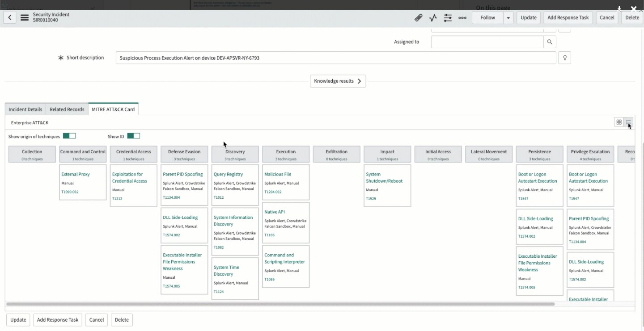Switch to the Incident Details tab
The width and height of the screenshot is (644, 331).
point(25,109)
